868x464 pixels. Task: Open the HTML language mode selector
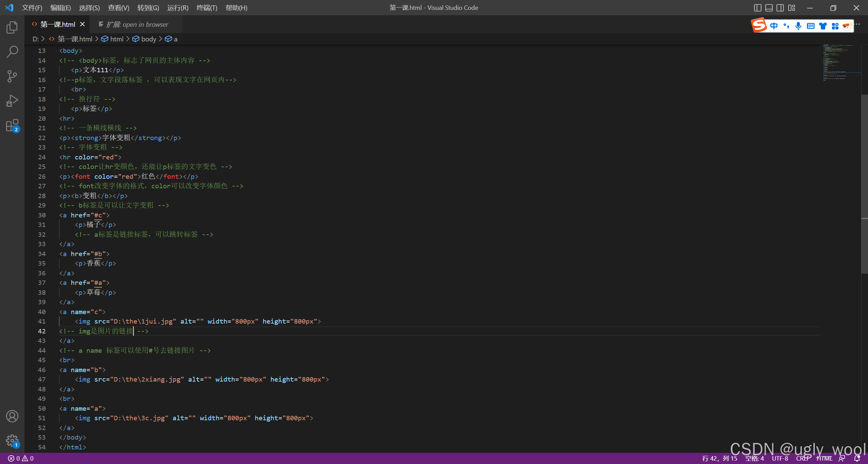click(x=824, y=459)
